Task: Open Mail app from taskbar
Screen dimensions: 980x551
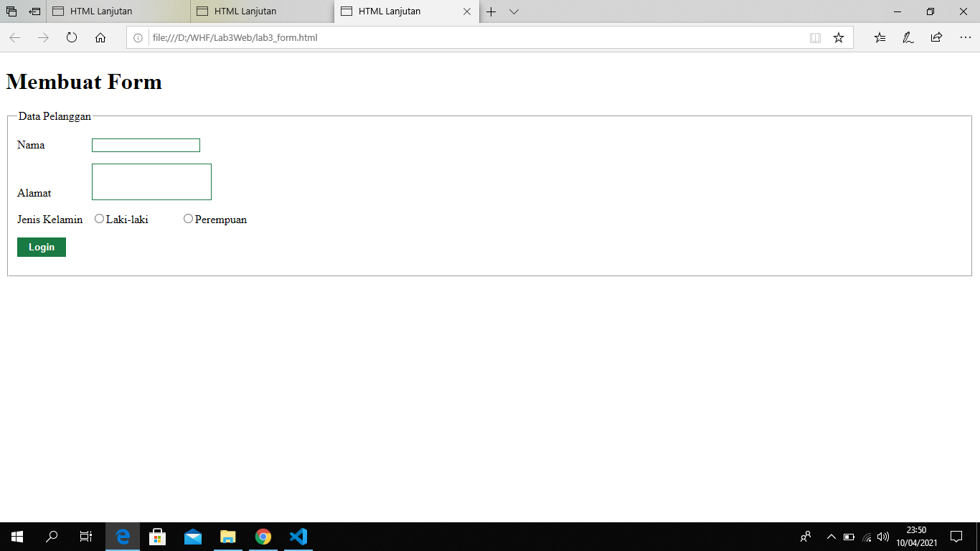Action: click(x=193, y=537)
